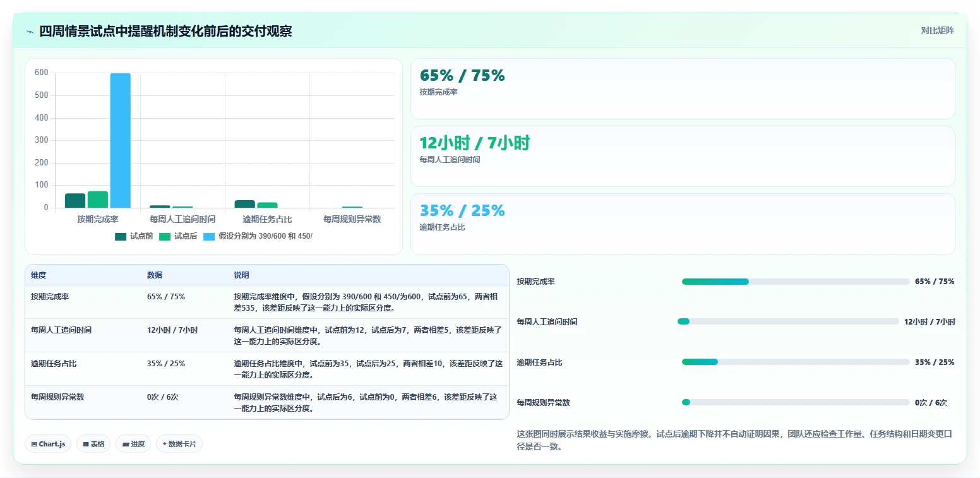Viewport: 980px width, 478px height.
Task: Click the 表格 chip label
Action: (97, 445)
